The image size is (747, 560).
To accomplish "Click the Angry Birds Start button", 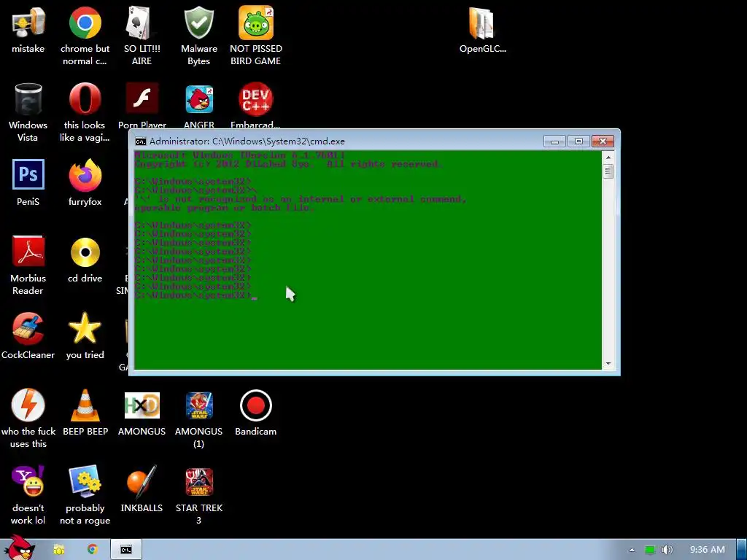I will (19, 548).
